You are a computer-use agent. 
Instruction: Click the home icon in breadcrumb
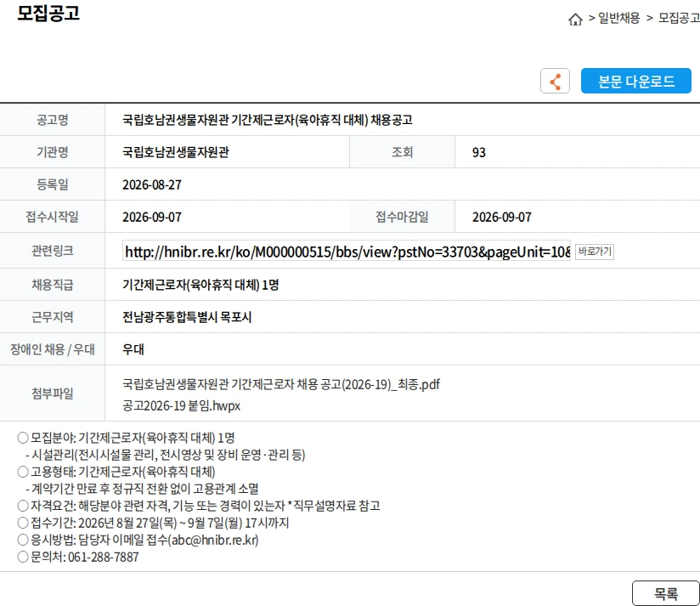575,20
